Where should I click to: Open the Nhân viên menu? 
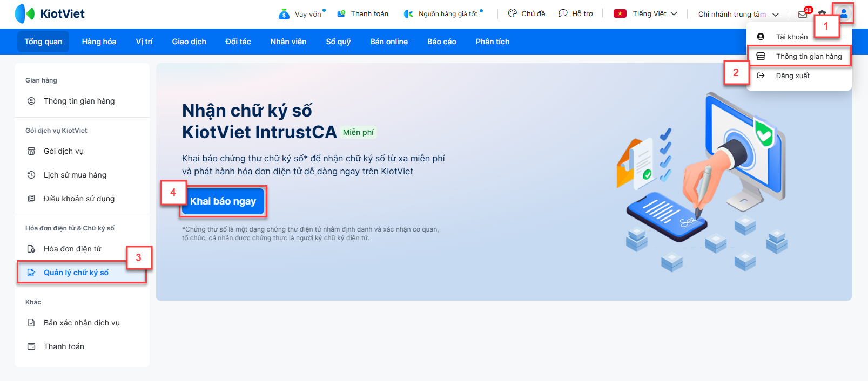(288, 42)
